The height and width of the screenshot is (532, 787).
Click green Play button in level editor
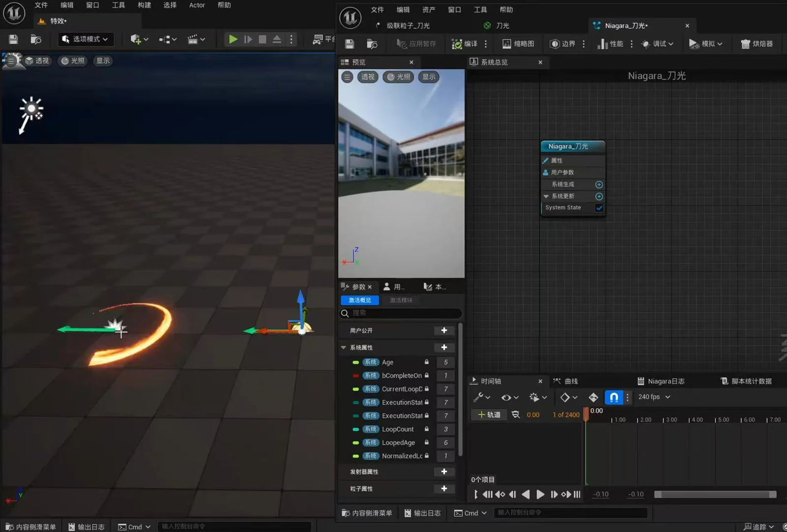click(233, 39)
